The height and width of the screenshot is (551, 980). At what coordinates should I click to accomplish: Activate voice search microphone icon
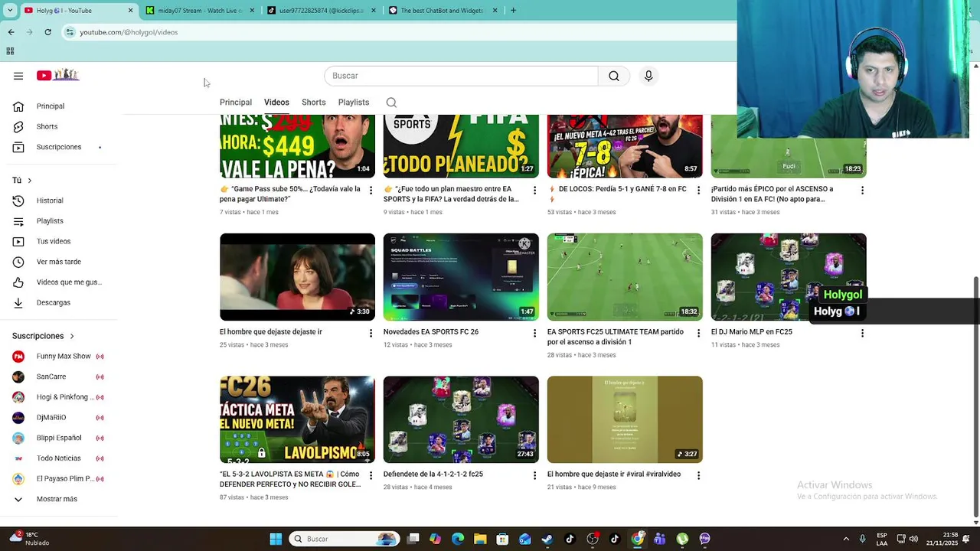coord(648,76)
